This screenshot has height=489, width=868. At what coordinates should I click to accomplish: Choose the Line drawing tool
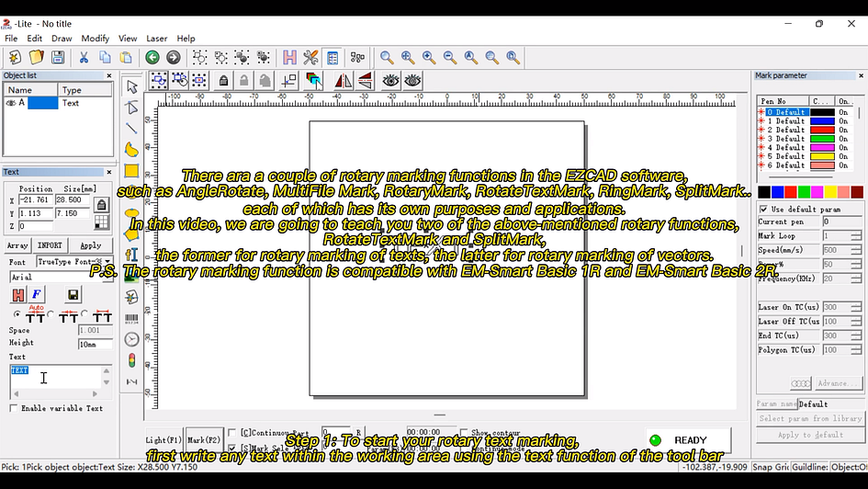[x=131, y=129]
